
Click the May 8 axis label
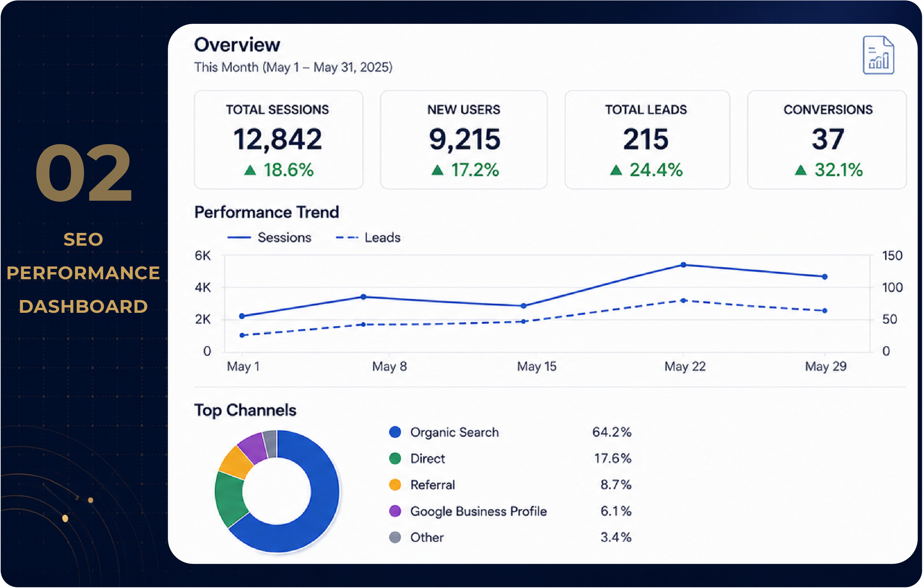389,366
